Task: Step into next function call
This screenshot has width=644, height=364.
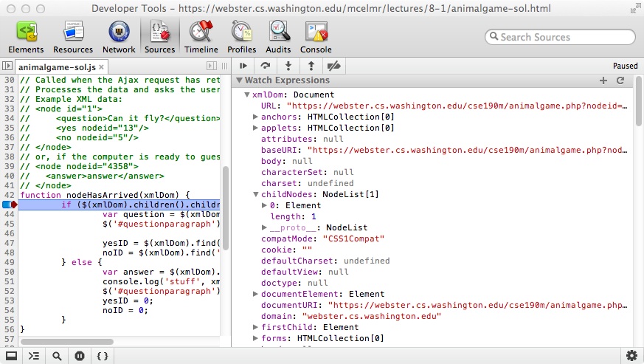Action: [x=288, y=66]
